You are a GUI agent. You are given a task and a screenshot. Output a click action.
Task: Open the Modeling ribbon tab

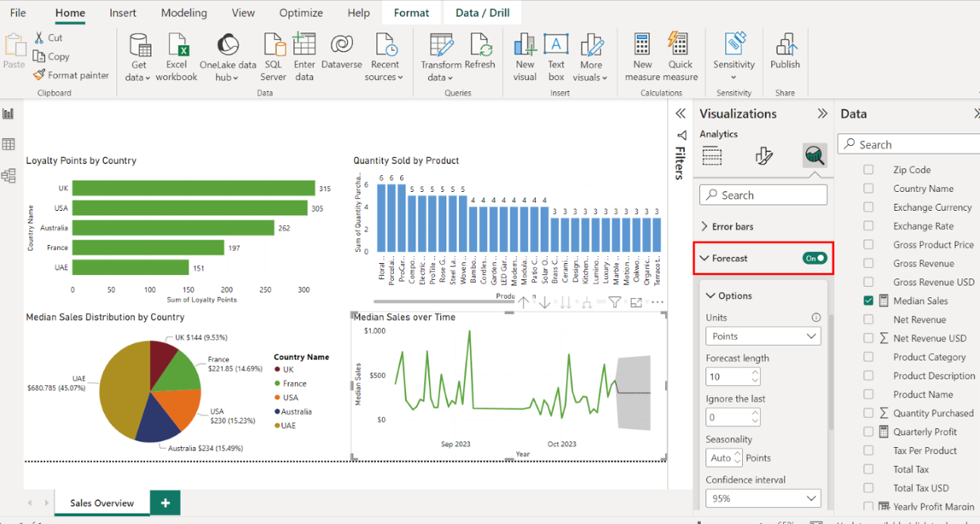pyautogui.click(x=183, y=13)
